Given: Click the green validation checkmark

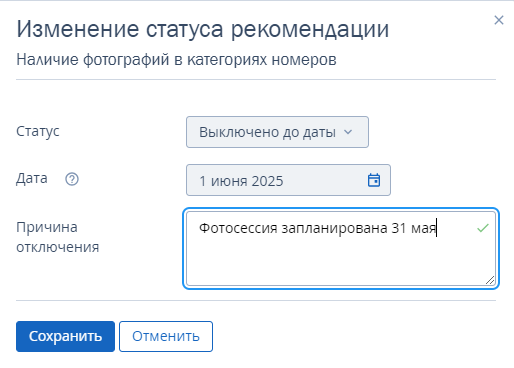Looking at the screenshot, I should click(x=482, y=228).
